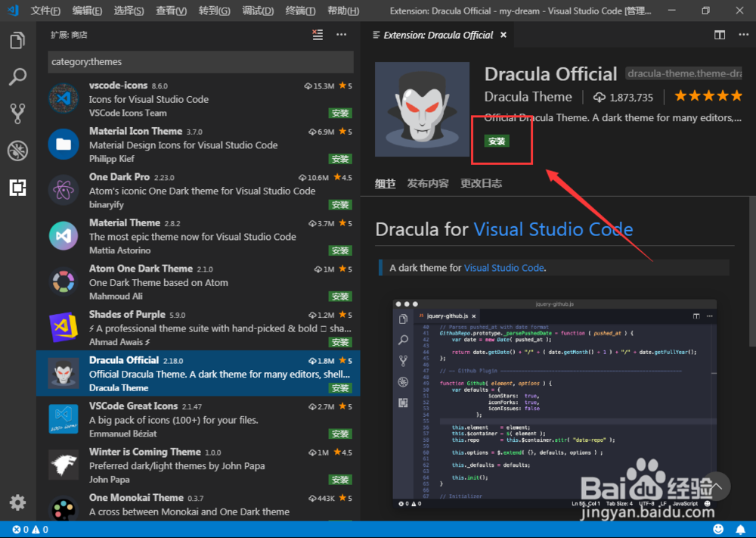Open the 编辑(E) menu
Viewport: 756px width, 538px height.
87,11
